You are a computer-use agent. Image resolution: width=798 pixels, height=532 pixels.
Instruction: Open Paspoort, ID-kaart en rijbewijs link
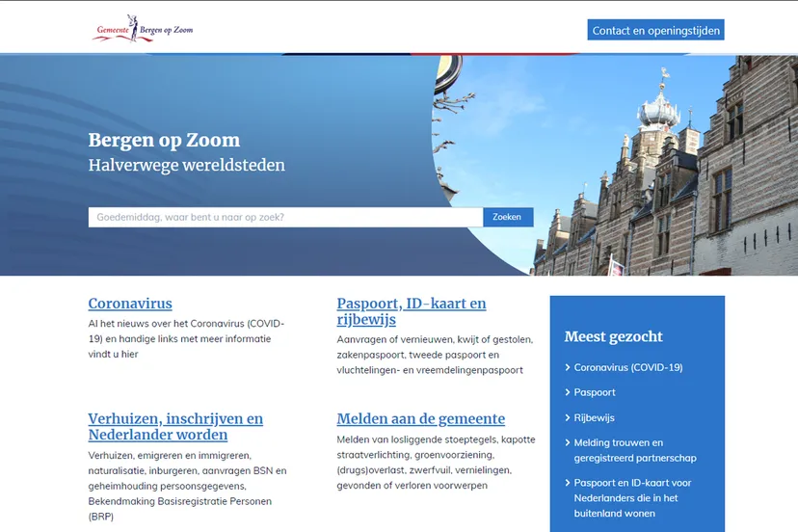[412, 311]
